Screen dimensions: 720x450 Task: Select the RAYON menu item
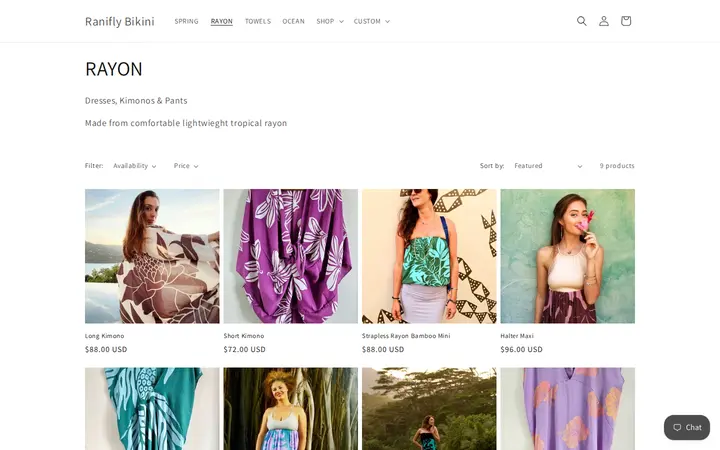tap(221, 21)
